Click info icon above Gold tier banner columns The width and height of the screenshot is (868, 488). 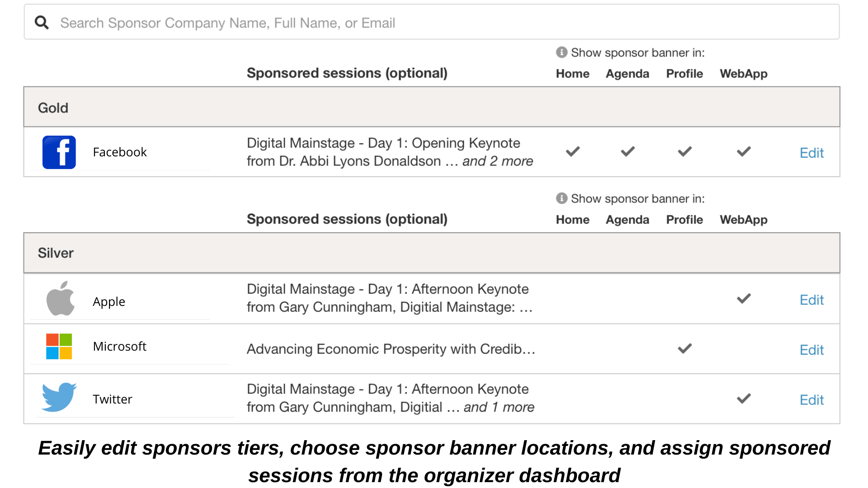[561, 52]
